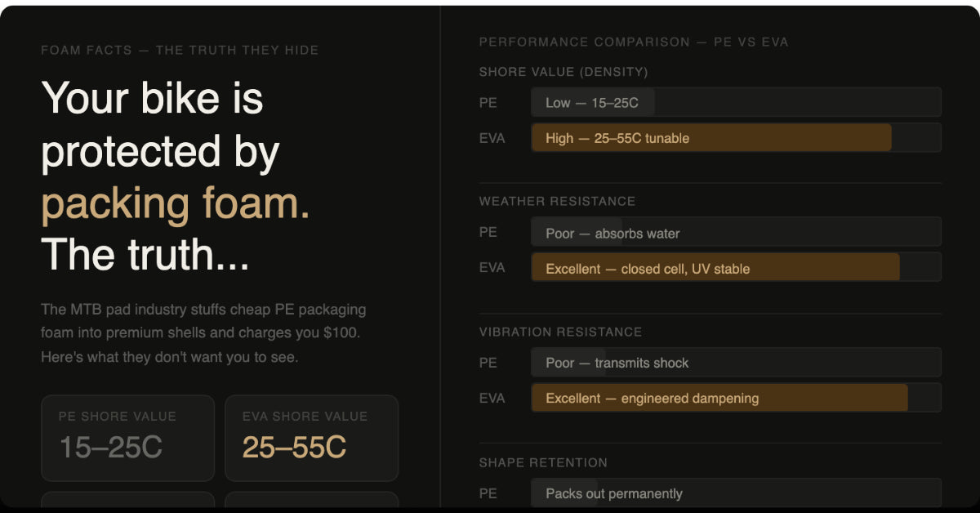The height and width of the screenshot is (513, 980).
Task: Click the EVA Shore Value 25–55C card
Action: pos(311,438)
